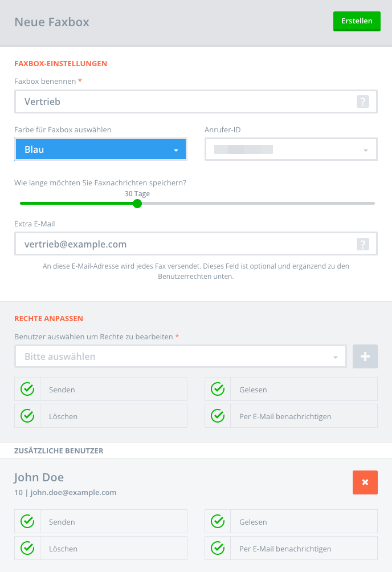The height and width of the screenshot is (572, 392).
Task: Click help icon in Extra E-Mail field
Action: tap(362, 244)
